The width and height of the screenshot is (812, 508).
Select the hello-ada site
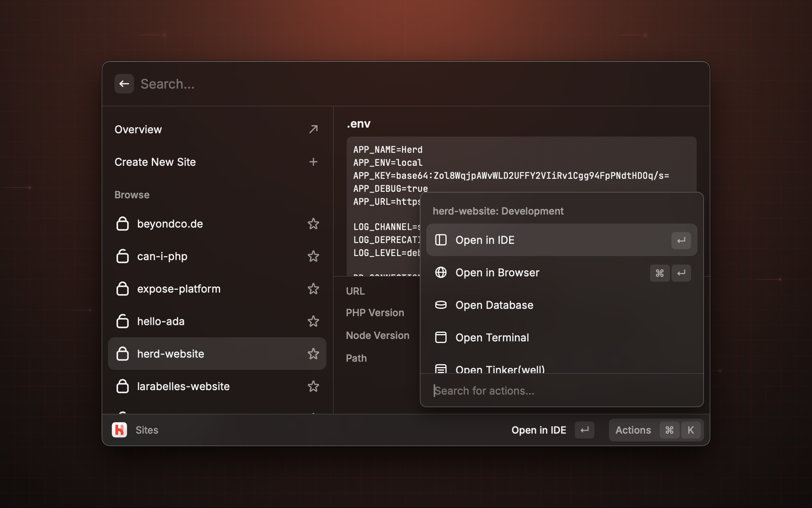pyautogui.click(x=217, y=321)
